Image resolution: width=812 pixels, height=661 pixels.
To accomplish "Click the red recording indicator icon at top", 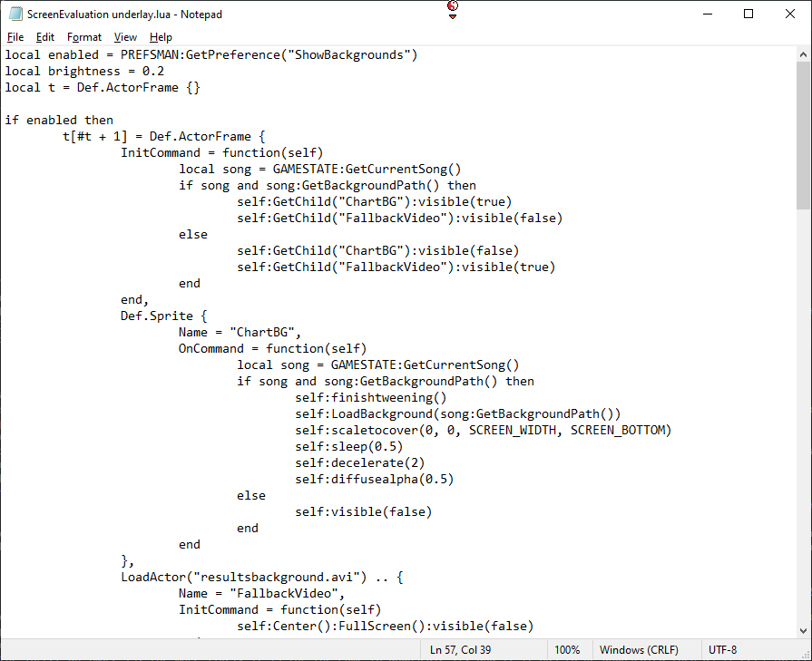I will [453, 6].
